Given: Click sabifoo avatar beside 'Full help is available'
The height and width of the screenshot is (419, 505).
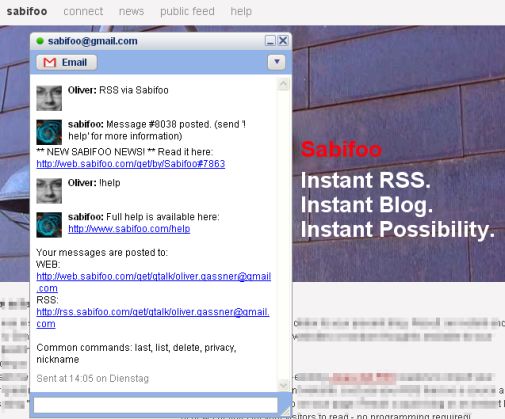Looking at the screenshot, I should tap(49, 225).
